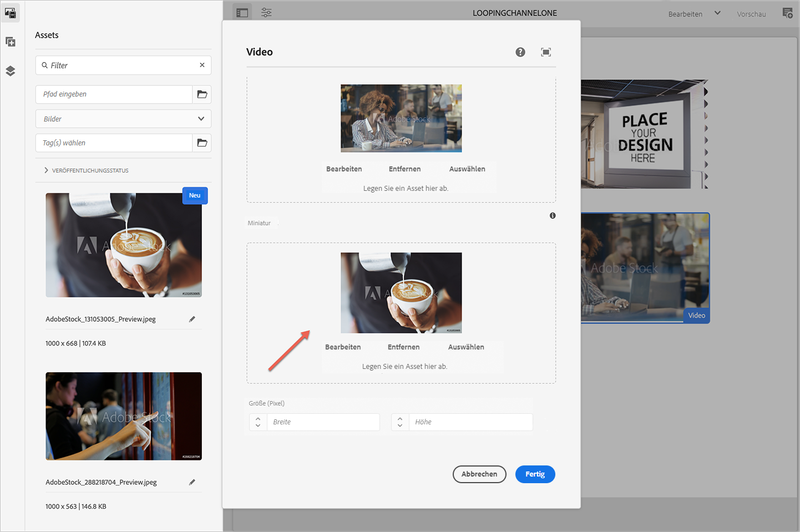
Task: Open the Bilder asset type dropdown
Action: tap(123, 119)
